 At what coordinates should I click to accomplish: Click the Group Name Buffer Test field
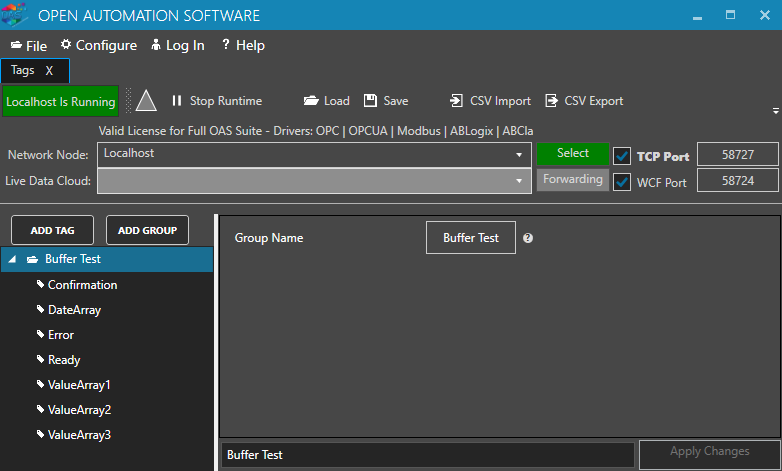(471, 238)
